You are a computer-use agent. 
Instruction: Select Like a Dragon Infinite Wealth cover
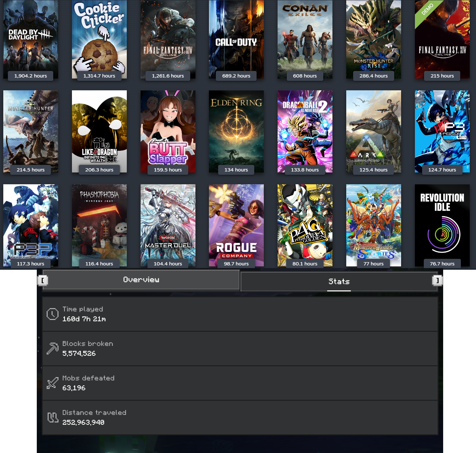[99, 131]
